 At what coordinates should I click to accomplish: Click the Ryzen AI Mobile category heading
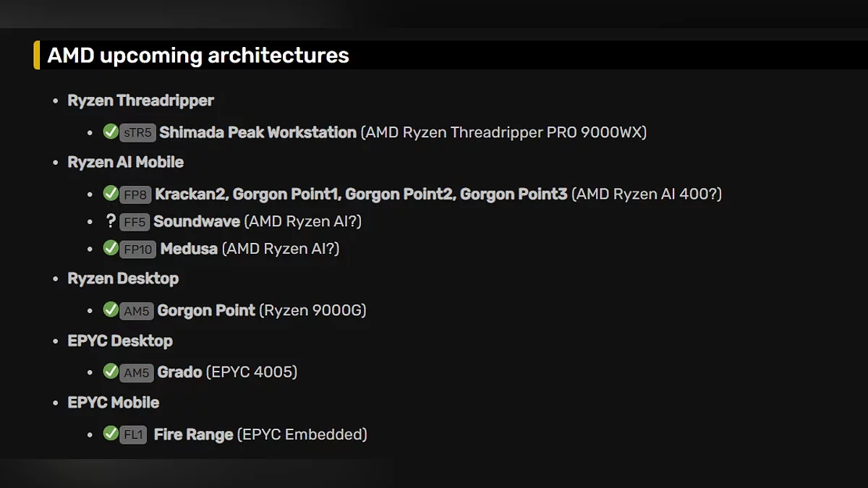coord(125,162)
